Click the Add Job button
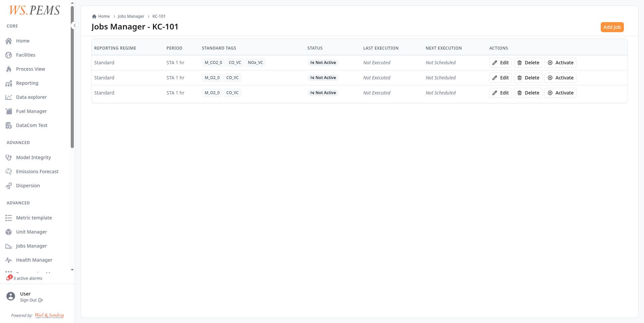The width and height of the screenshot is (644, 323). pyautogui.click(x=612, y=27)
